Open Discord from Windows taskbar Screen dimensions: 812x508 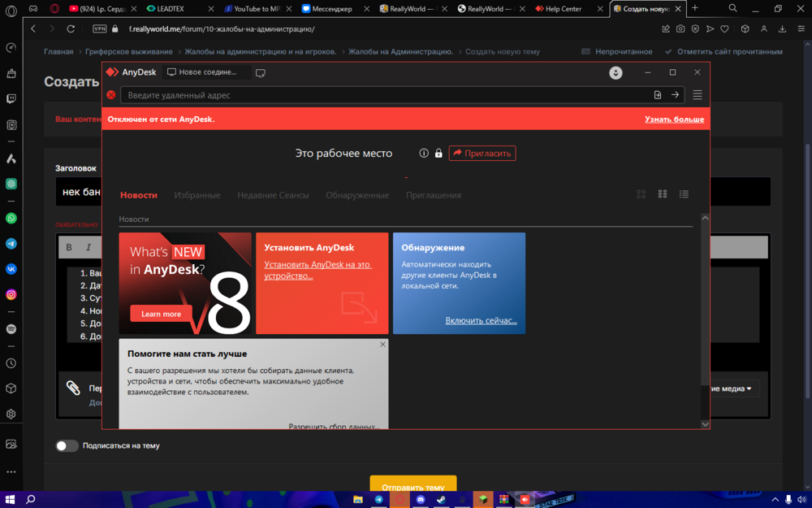421,500
